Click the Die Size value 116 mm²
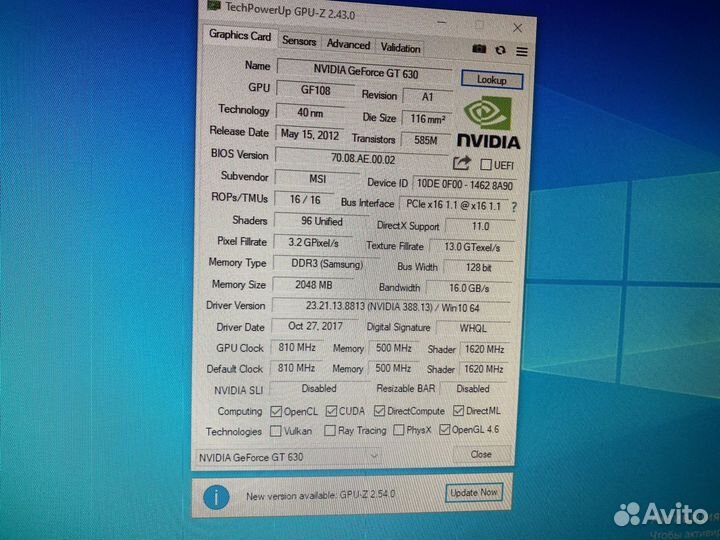The image size is (720, 540). [x=427, y=119]
